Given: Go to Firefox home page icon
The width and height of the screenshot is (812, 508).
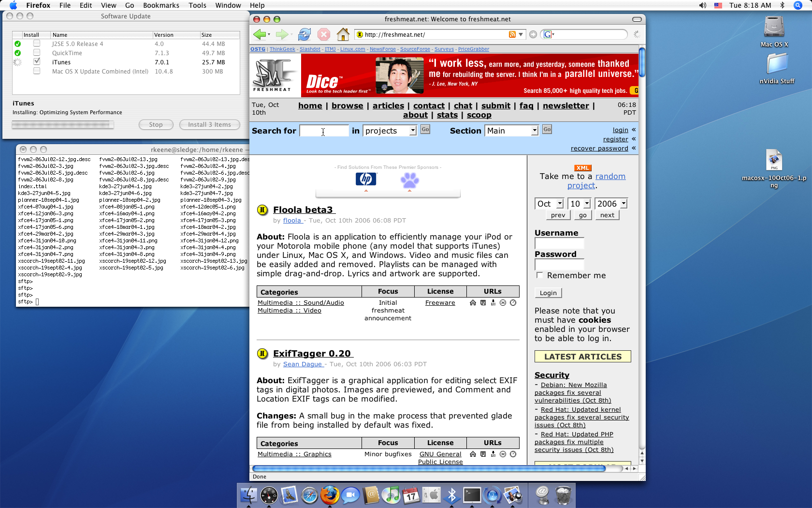Looking at the screenshot, I should pyautogui.click(x=343, y=34).
